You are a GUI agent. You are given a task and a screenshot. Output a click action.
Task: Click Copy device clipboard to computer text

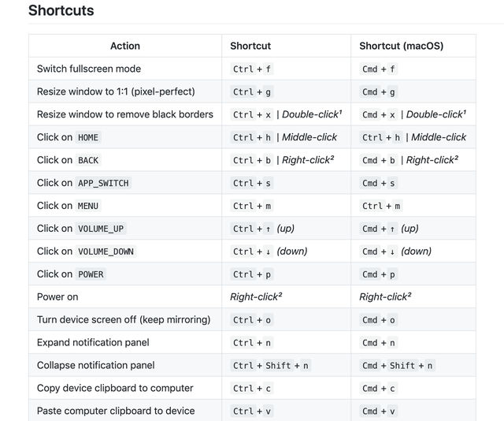pyautogui.click(x=115, y=388)
